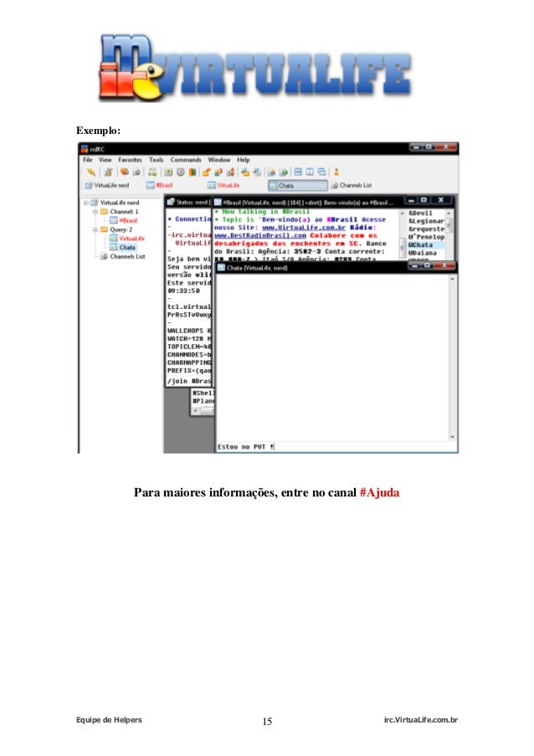
Task: Select nick @Daiana in the nick list
Action: point(422,253)
